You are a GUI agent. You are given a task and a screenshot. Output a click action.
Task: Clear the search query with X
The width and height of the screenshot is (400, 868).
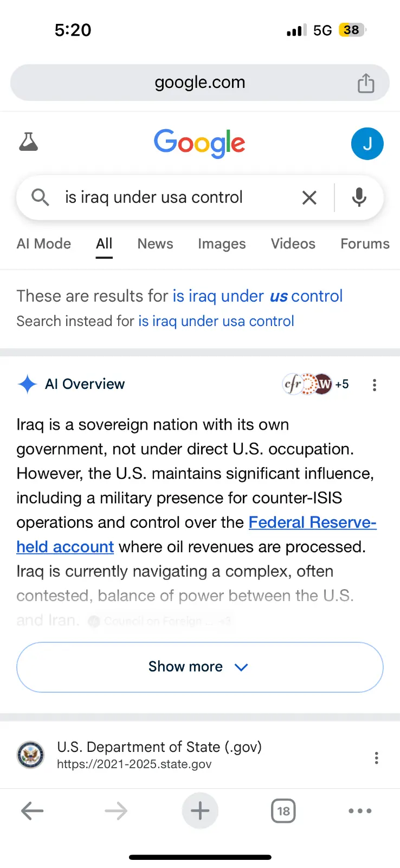tap(309, 197)
